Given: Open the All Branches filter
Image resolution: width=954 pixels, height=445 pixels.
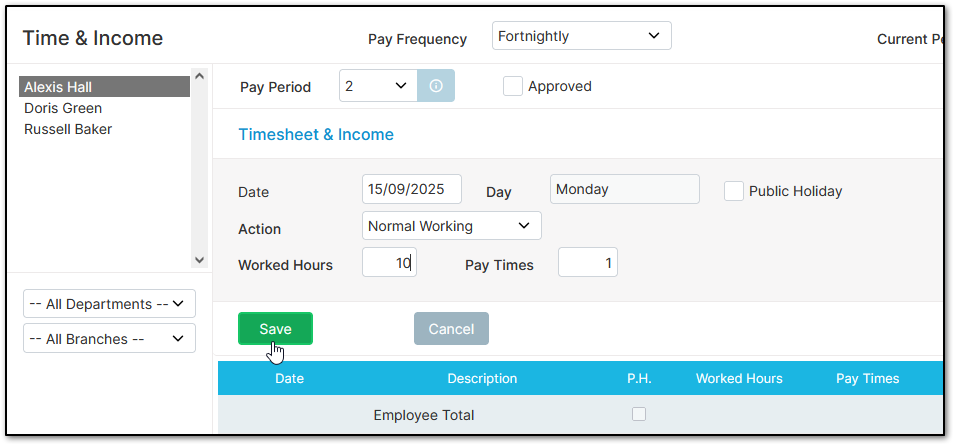Looking at the screenshot, I should coord(109,339).
